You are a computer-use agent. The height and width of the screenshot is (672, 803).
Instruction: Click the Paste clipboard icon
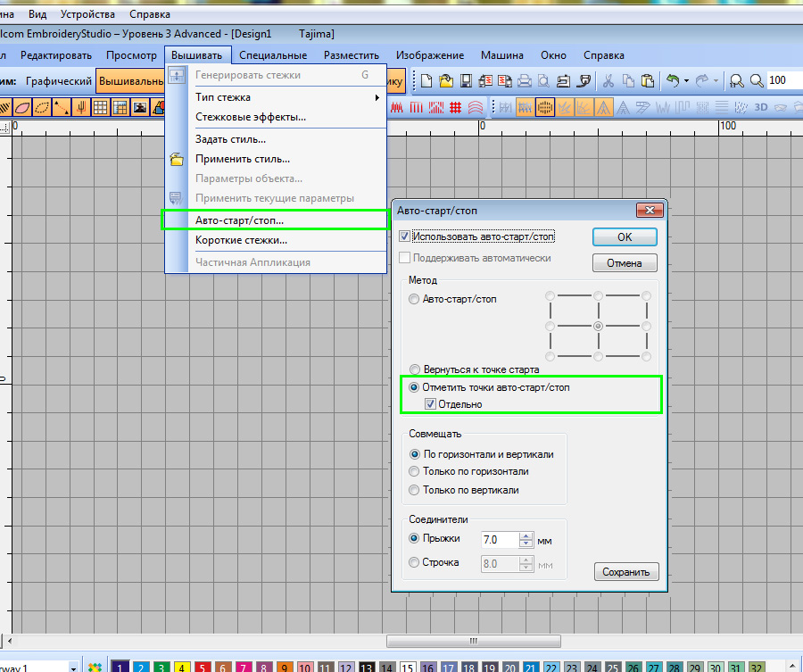click(x=649, y=81)
